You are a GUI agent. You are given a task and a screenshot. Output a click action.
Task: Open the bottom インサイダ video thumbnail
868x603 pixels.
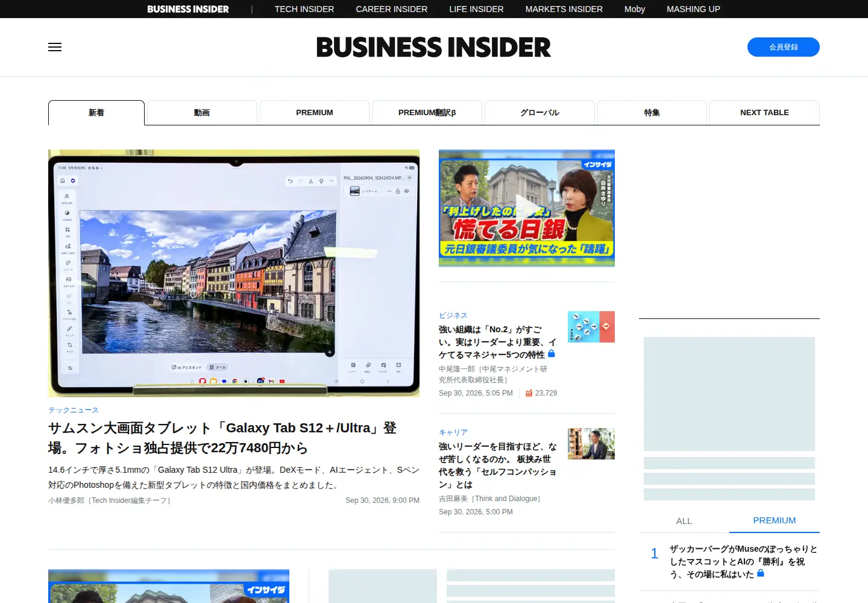tap(169, 586)
